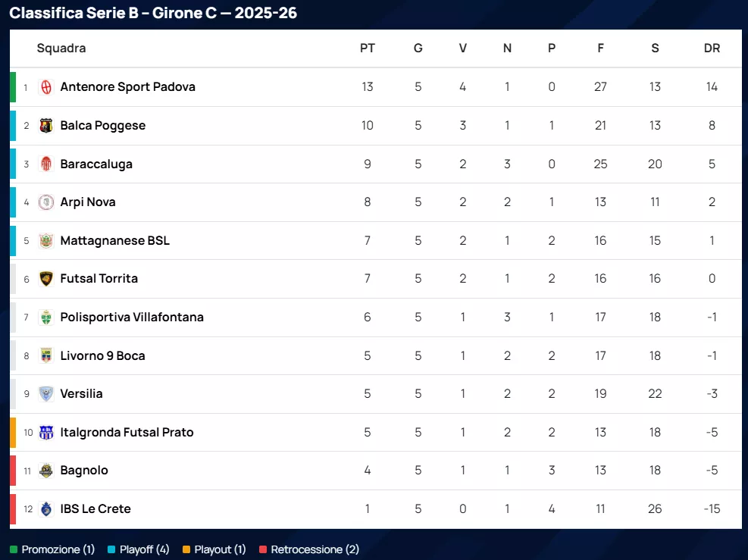Click the green Promozione legend swatch
The image size is (748, 560).
tap(14, 549)
